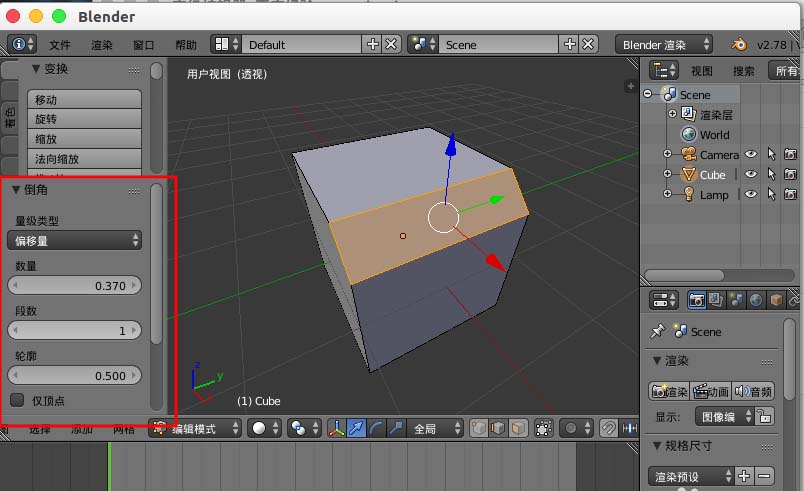The height and width of the screenshot is (491, 804).
Task: Switch to Scene properties tab
Action: pos(736,300)
